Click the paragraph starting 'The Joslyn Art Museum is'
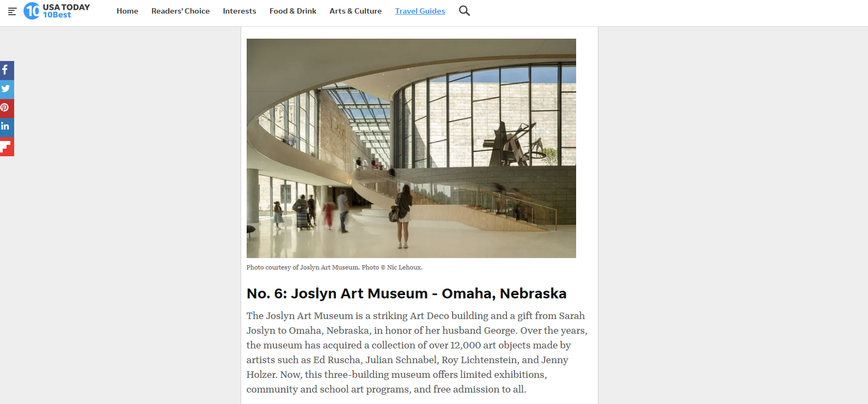The height and width of the screenshot is (404, 868). tap(417, 352)
